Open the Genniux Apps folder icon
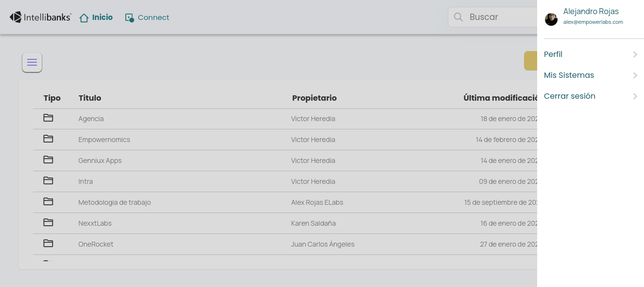Screen dimensions: 644x287 pos(48,160)
